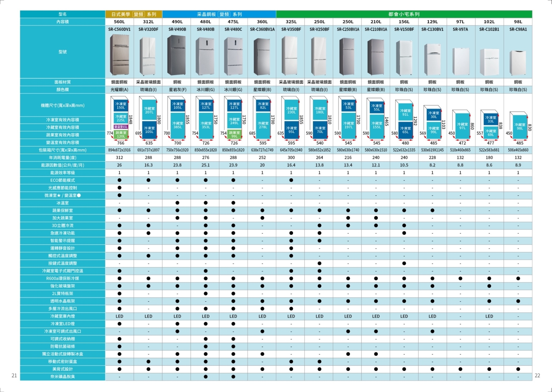This screenshot has height=392, width=552.
Task: Click the SR-V250BF model name
Action: (x=319, y=29)
